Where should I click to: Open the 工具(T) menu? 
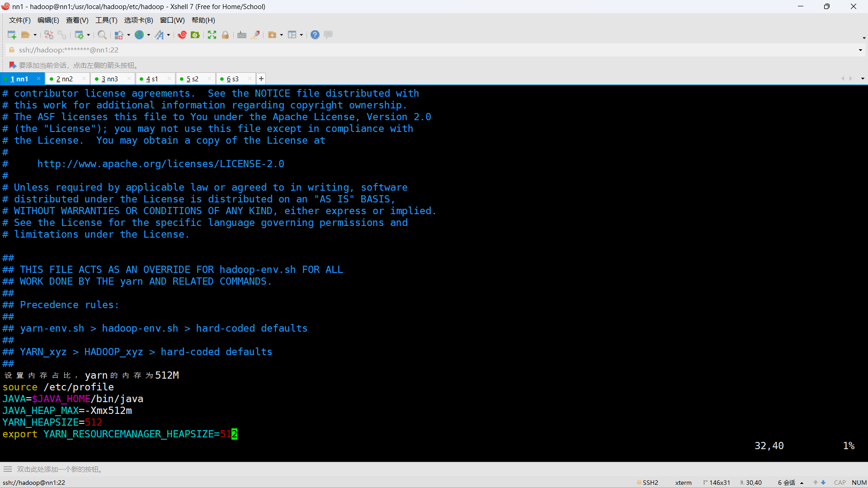[106, 20]
